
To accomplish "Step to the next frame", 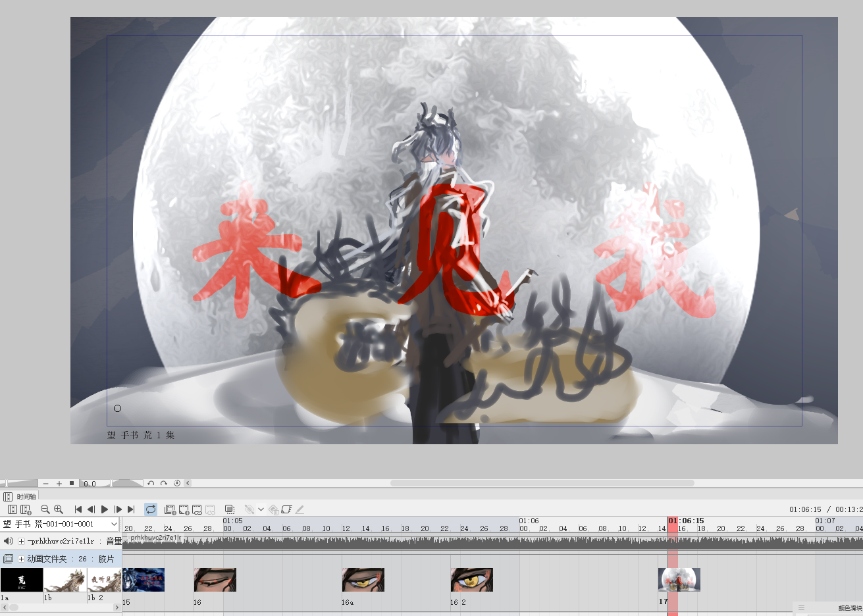I will pos(118,509).
